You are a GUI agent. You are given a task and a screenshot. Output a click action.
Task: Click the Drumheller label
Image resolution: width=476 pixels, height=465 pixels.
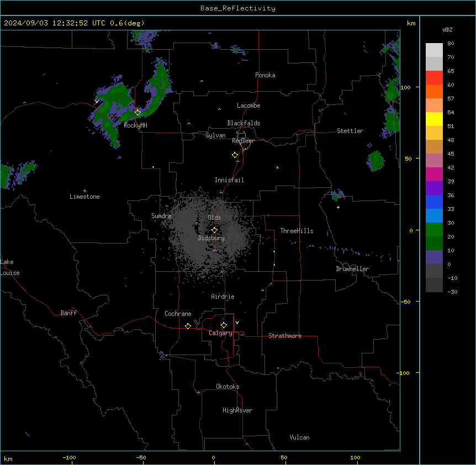(352, 269)
